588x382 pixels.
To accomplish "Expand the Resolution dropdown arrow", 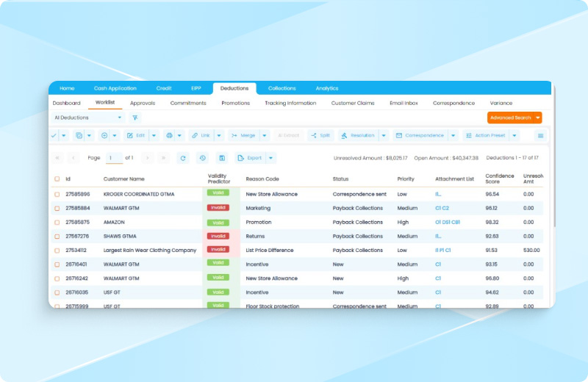I will (x=384, y=136).
